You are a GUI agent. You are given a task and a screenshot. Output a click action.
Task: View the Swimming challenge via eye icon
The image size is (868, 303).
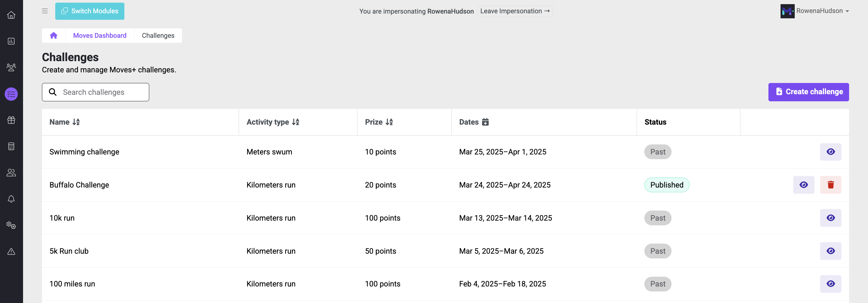(x=830, y=152)
